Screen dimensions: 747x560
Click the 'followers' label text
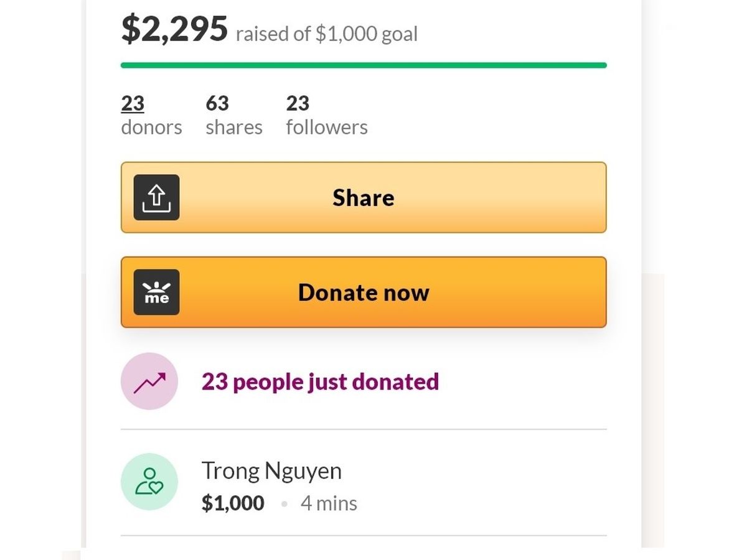click(327, 127)
